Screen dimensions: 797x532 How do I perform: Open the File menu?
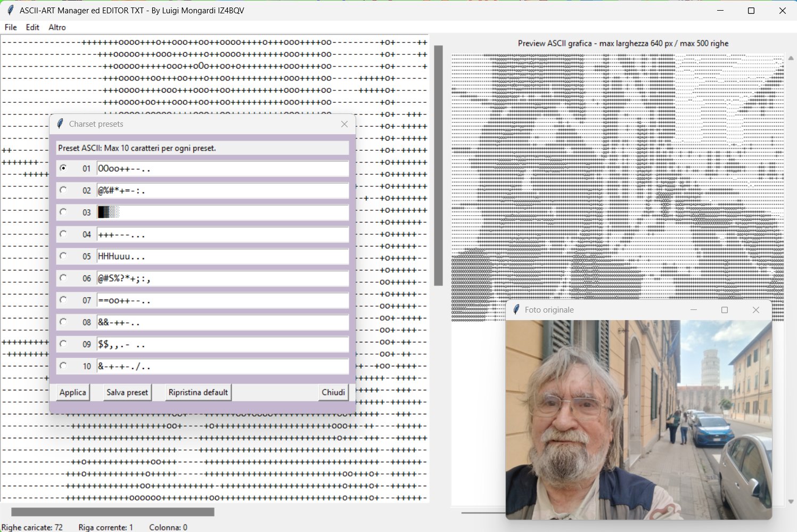point(11,27)
